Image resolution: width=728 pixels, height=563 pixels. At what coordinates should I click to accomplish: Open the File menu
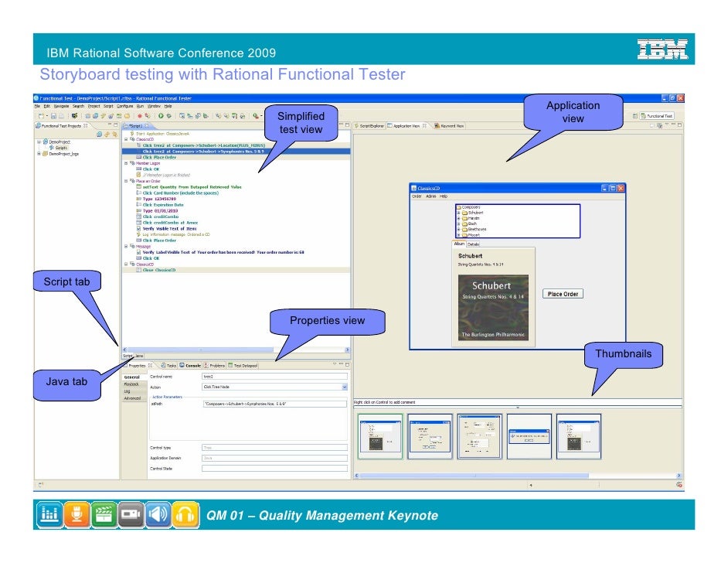tap(37, 106)
